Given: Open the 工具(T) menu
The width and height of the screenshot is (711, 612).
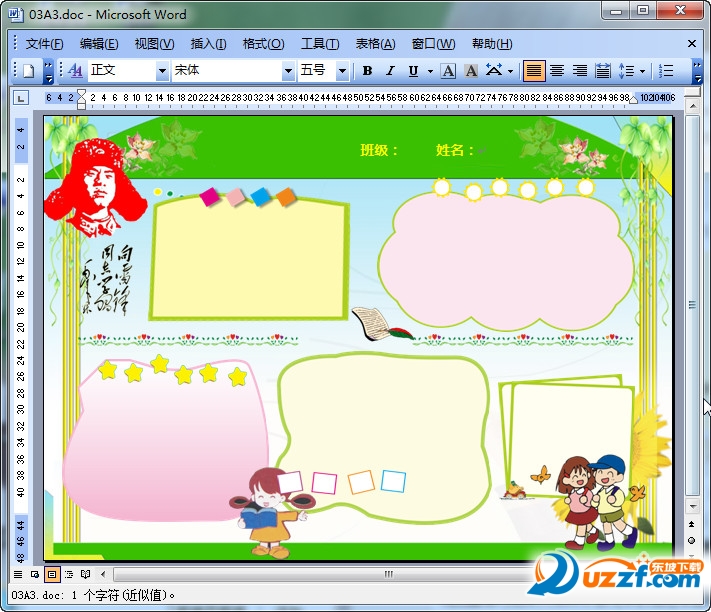Looking at the screenshot, I should tap(320, 44).
